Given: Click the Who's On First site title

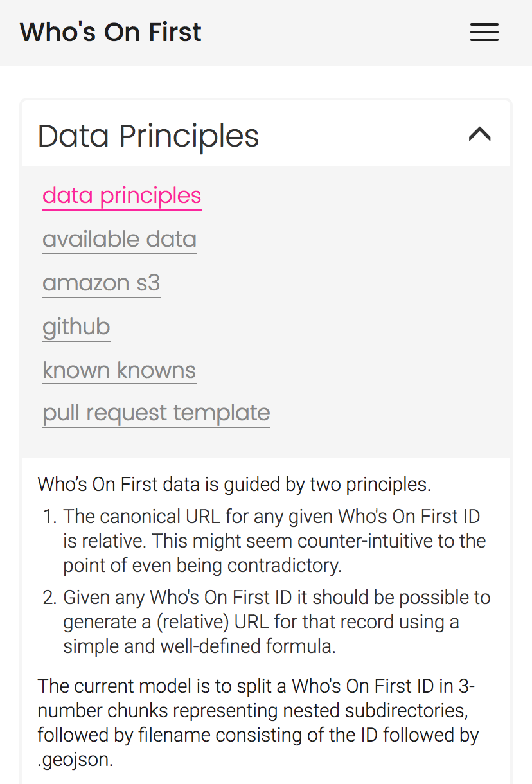Looking at the screenshot, I should coord(111,32).
